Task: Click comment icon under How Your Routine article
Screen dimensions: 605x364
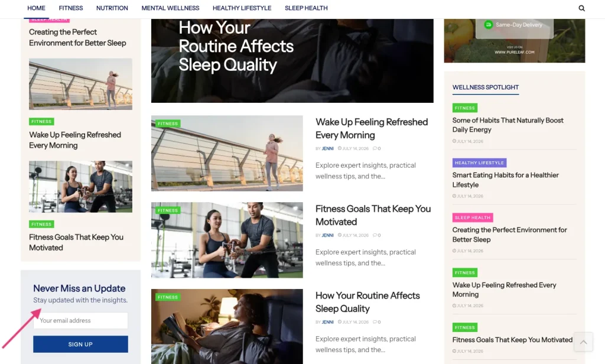Action: point(375,322)
